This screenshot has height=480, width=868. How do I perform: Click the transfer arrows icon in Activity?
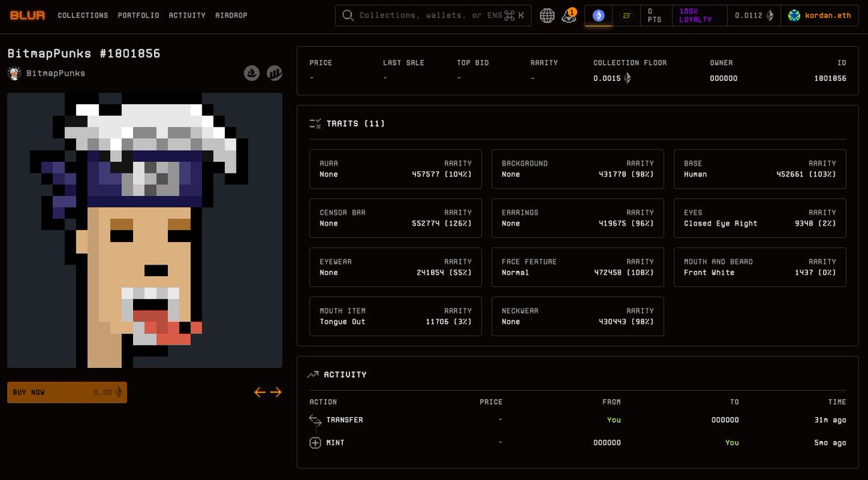315,419
